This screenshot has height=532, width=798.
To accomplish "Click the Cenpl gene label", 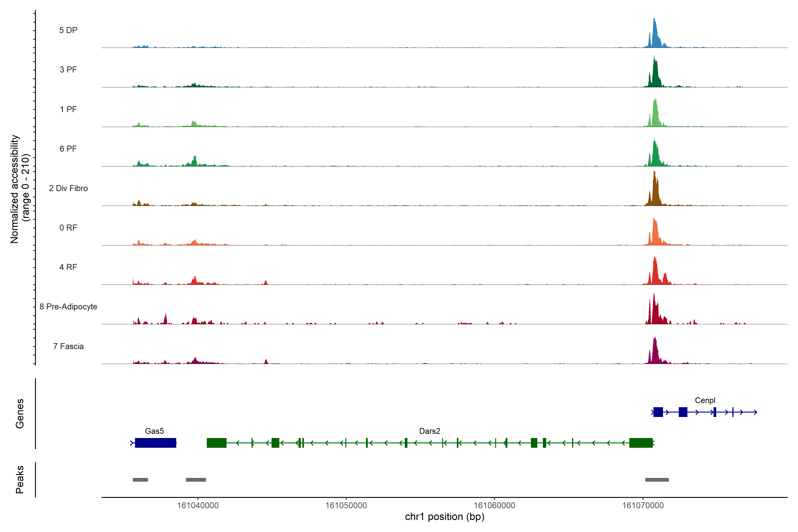I will [x=705, y=400].
